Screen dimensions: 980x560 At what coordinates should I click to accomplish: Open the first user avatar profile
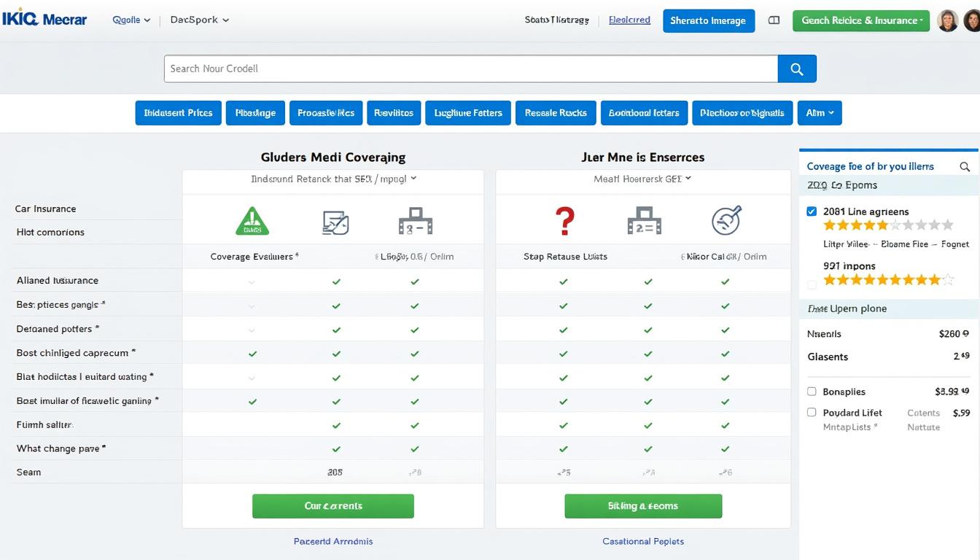click(x=947, y=20)
